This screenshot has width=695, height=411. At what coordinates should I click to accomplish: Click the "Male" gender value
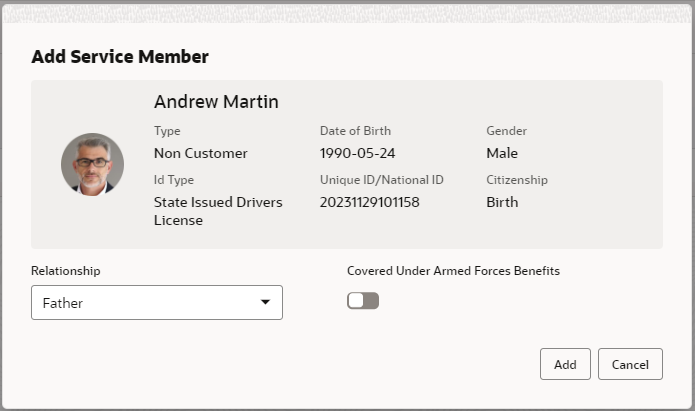[x=502, y=153]
